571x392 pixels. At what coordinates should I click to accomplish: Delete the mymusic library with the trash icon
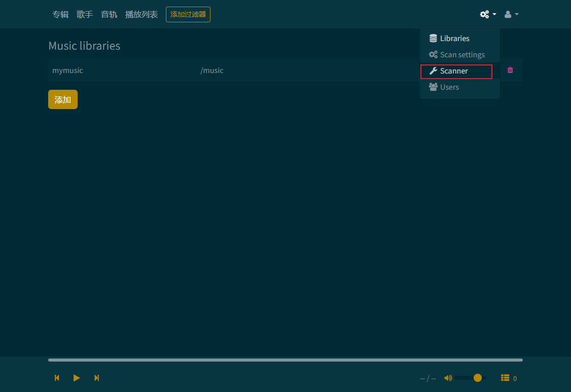coord(510,70)
